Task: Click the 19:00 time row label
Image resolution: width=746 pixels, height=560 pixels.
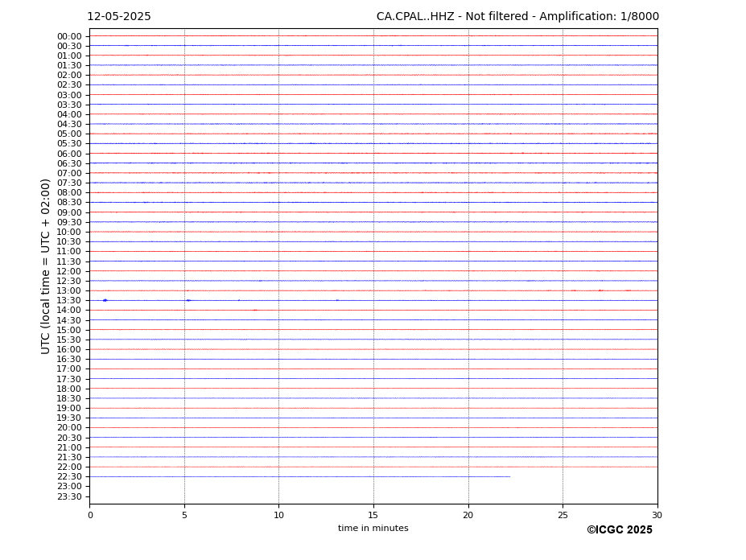Action: (69, 408)
